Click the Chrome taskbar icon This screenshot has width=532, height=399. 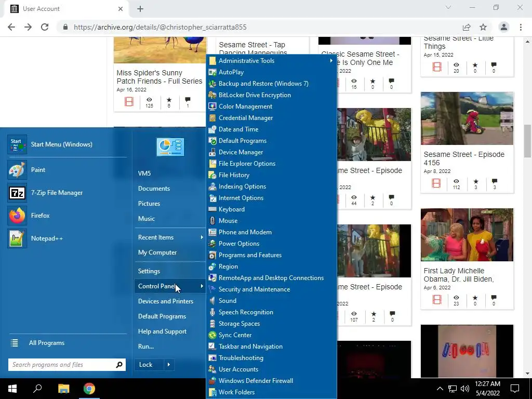(x=89, y=389)
